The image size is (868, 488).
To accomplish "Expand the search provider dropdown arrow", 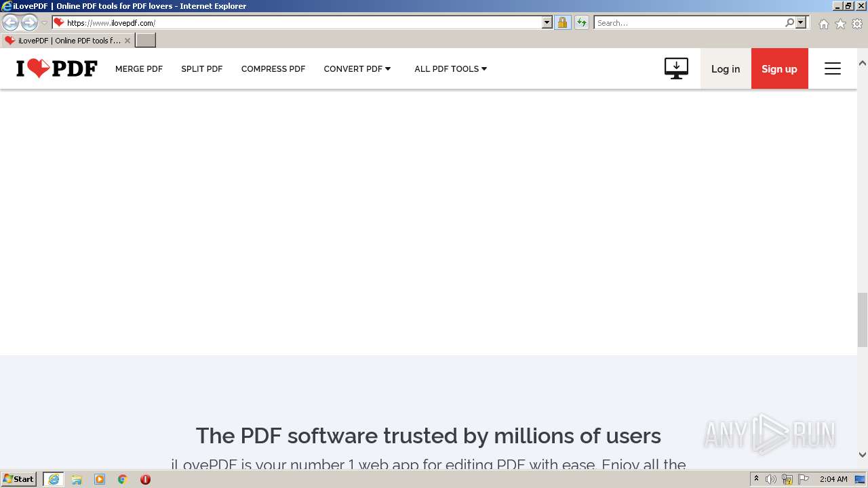I will click(801, 22).
